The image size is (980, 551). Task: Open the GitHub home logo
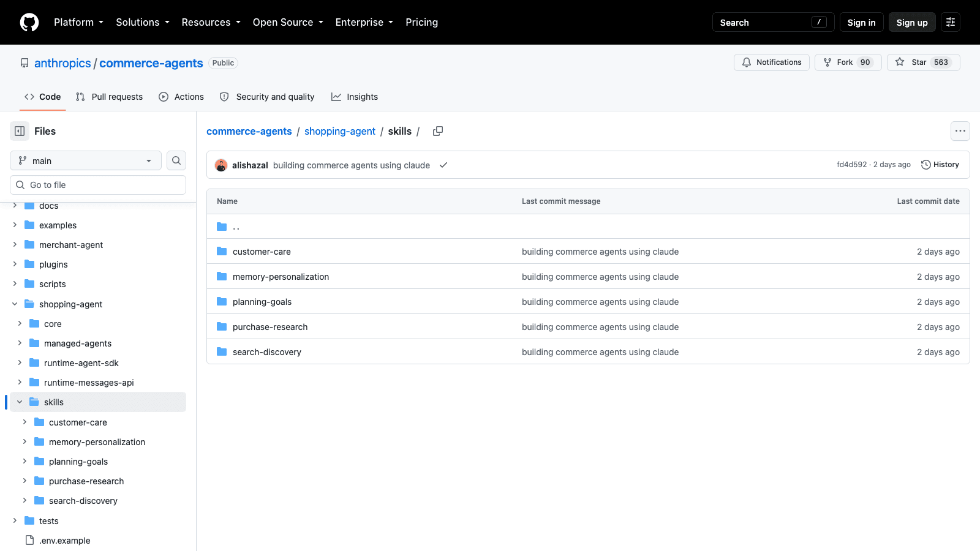pyautogui.click(x=29, y=22)
